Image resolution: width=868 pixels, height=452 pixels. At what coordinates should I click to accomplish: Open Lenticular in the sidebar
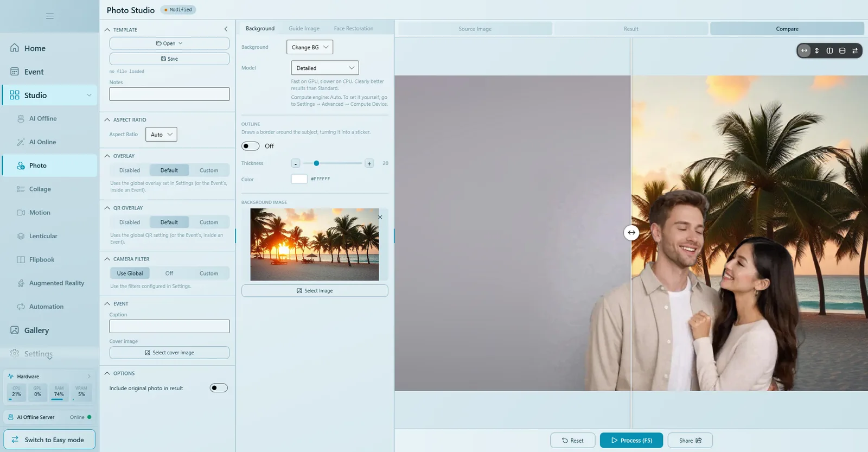pyautogui.click(x=50, y=236)
